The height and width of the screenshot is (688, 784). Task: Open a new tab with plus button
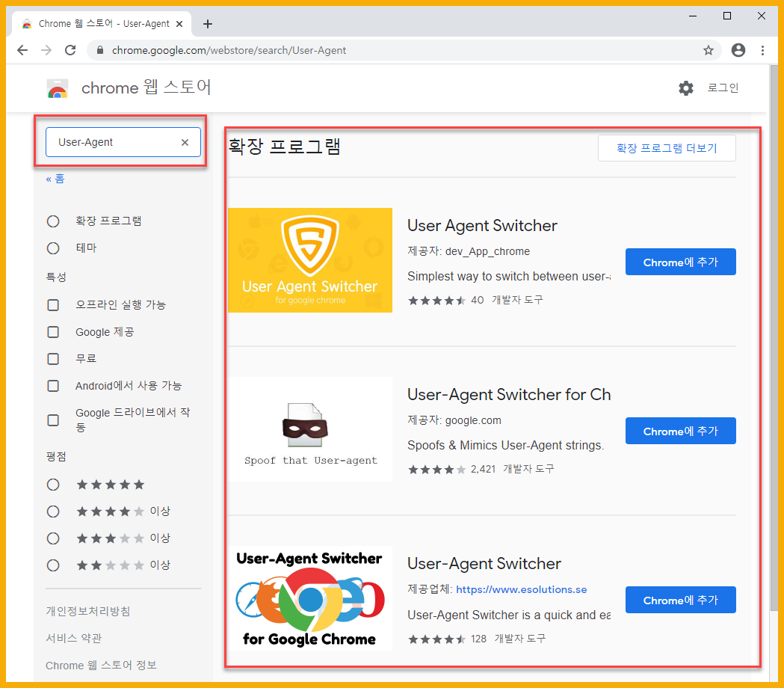[x=208, y=23]
